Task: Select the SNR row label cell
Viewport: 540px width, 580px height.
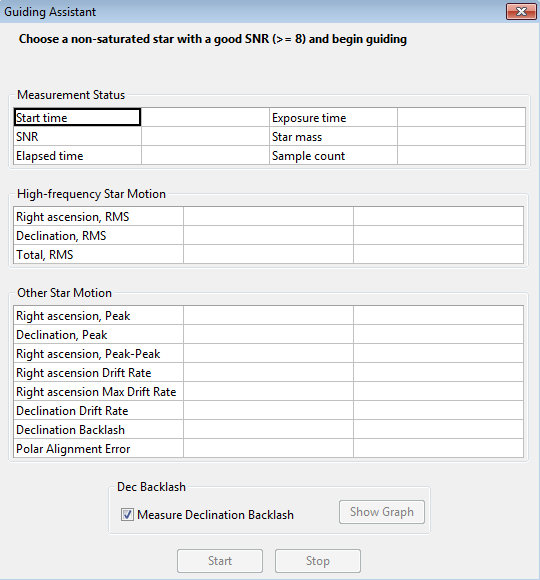Action: pos(77,136)
